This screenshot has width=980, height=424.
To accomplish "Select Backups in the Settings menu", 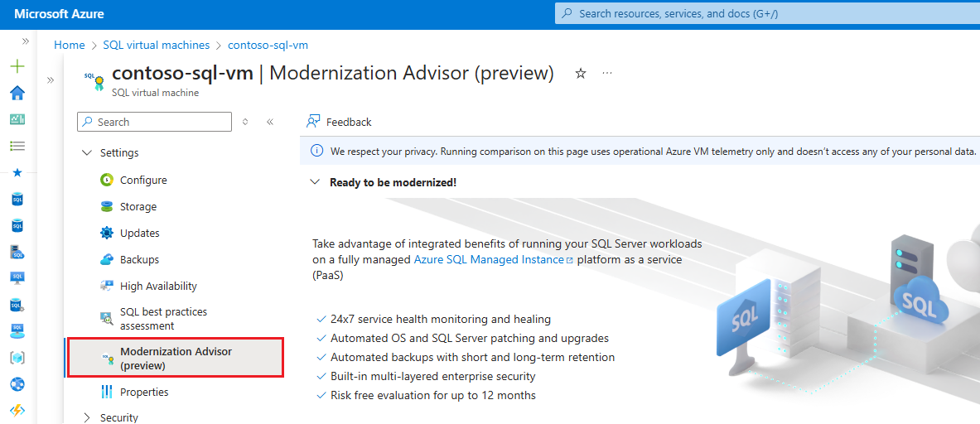I will (x=139, y=260).
